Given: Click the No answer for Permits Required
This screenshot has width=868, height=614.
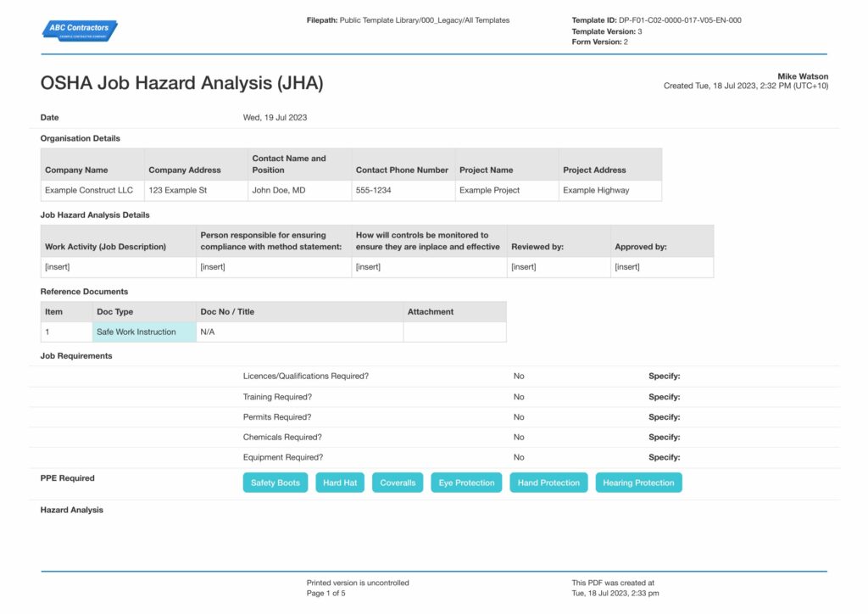Looking at the screenshot, I should [519, 417].
